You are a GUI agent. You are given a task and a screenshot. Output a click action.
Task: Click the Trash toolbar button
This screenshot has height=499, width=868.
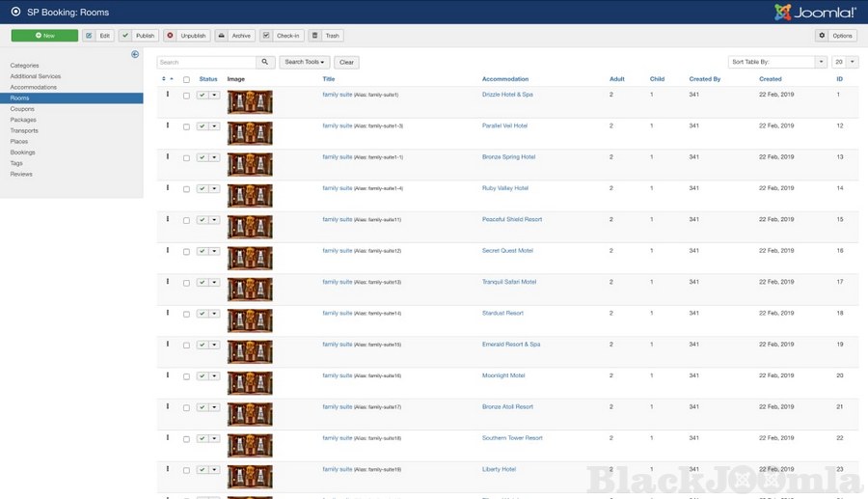(326, 36)
